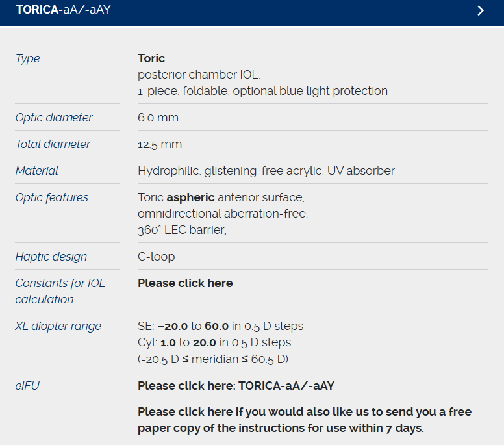Open the eIFU TORICA-aA/-aAY link
Viewport: 504px width, 445px height.
[236, 385]
